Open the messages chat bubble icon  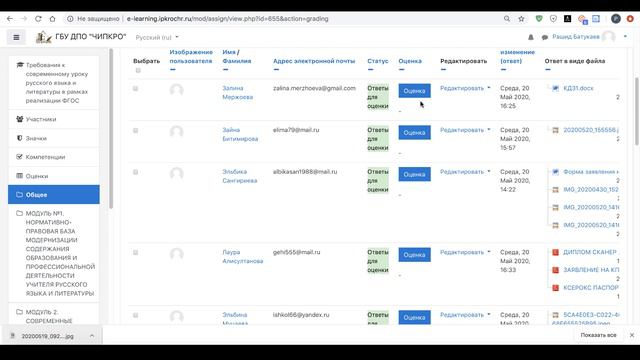[544, 37]
